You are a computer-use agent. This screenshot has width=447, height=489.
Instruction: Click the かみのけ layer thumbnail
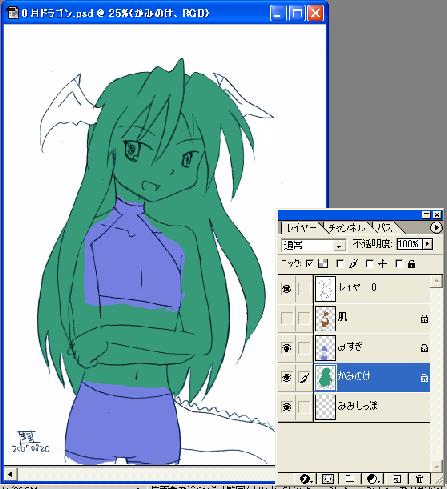coord(325,377)
